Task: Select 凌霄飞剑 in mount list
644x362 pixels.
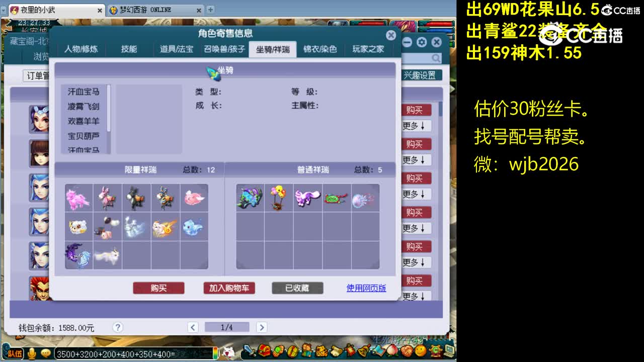Action: [x=84, y=107]
